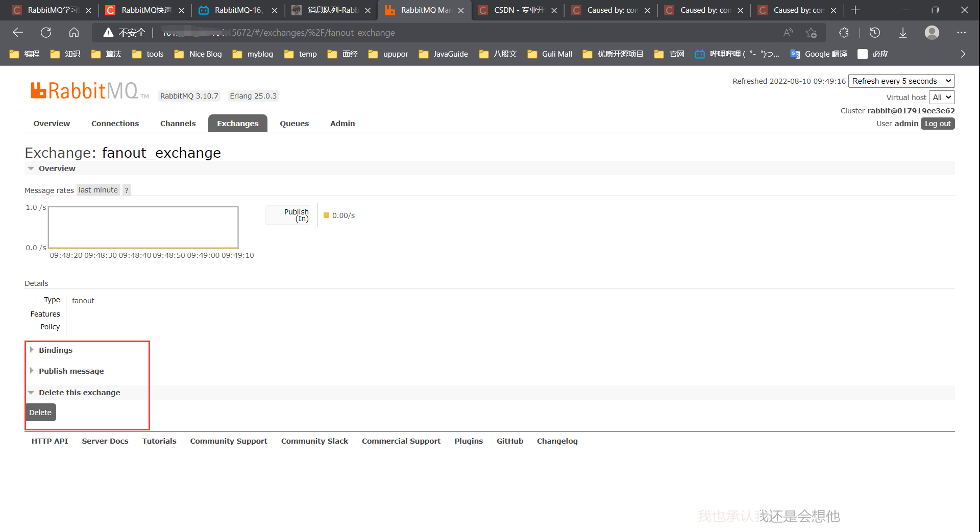Open the myblog bookmark folder

[253, 54]
